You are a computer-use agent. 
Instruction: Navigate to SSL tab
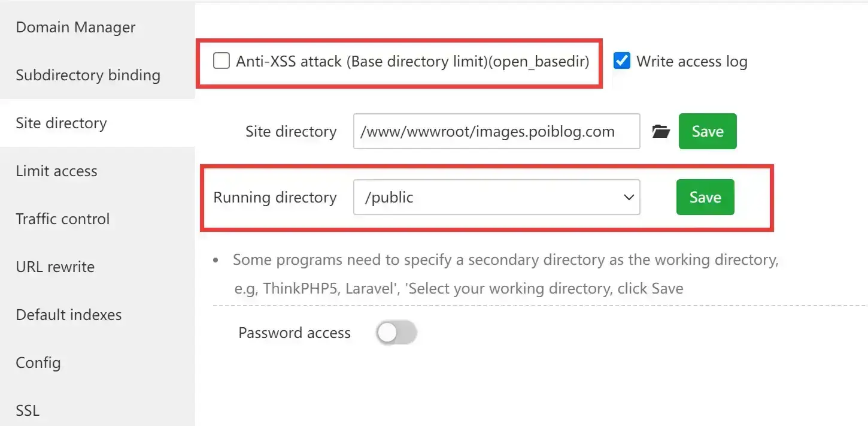pos(28,410)
